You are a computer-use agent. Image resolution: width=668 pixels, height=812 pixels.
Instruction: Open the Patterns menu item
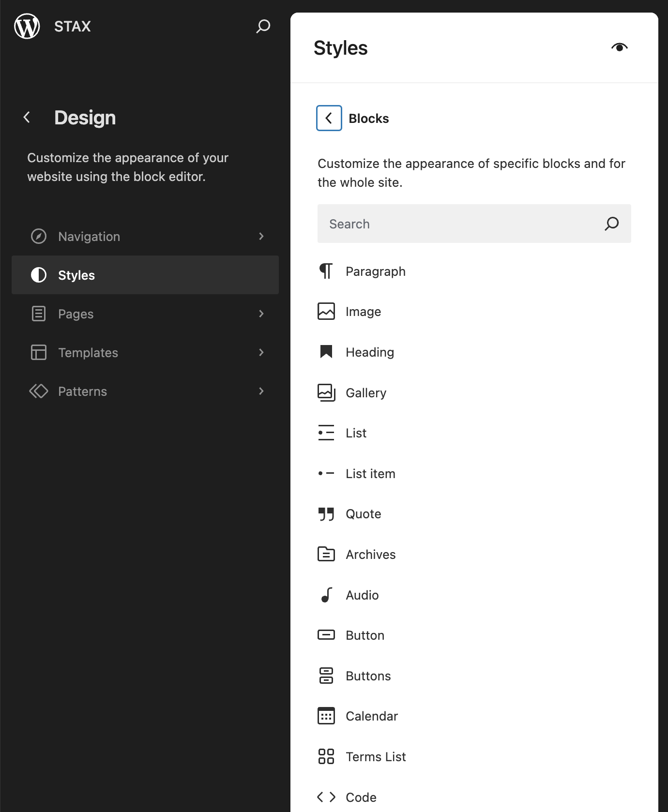coord(145,391)
